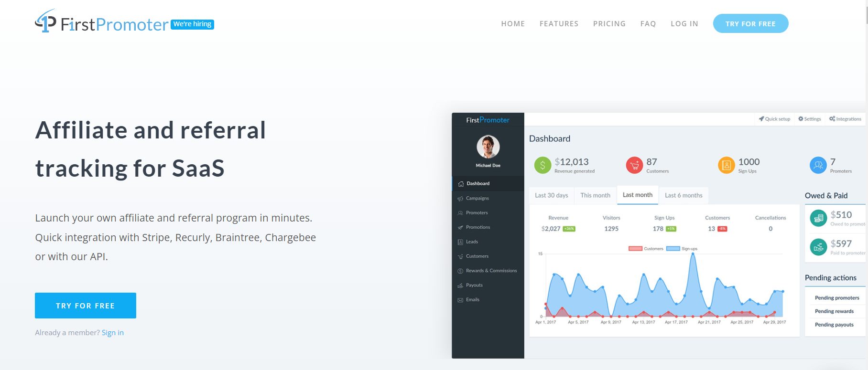Click the Paid to promoters hand icon
The width and height of the screenshot is (868, 370).
[819, 247]
